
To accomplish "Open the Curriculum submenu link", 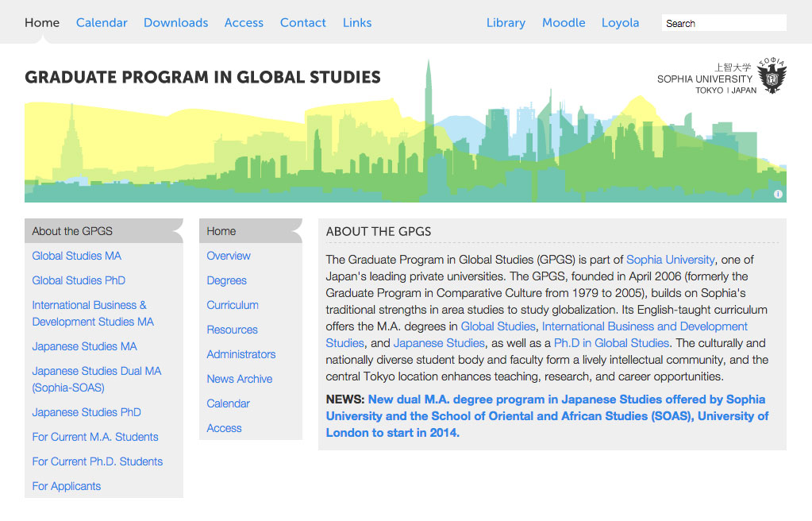I will click(x=233, y=305).
